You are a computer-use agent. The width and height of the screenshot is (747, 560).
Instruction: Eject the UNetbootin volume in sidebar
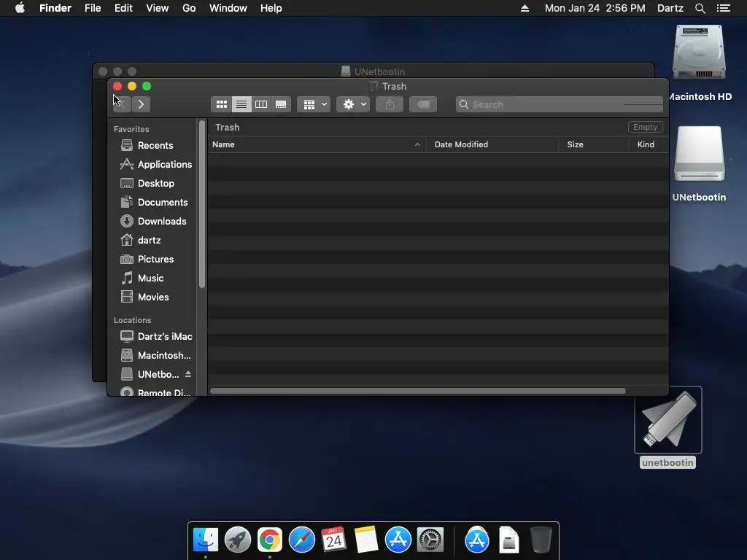pyautogui.click(x=188, y=374)
